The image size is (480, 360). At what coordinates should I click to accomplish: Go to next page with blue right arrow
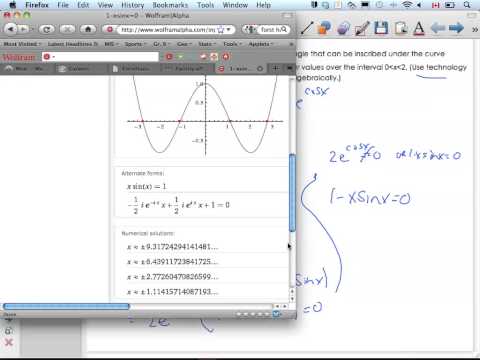(x=456, y=28)
